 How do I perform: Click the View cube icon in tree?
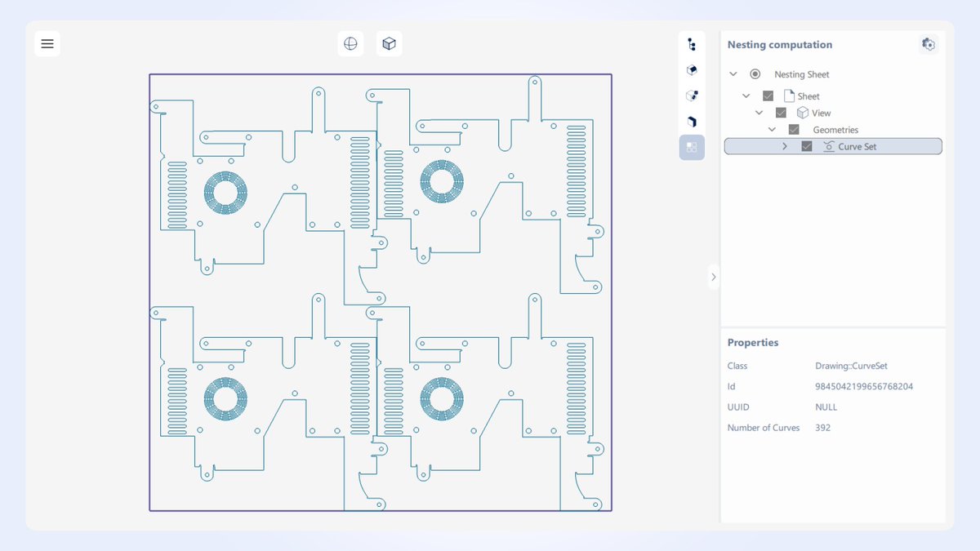803,113
